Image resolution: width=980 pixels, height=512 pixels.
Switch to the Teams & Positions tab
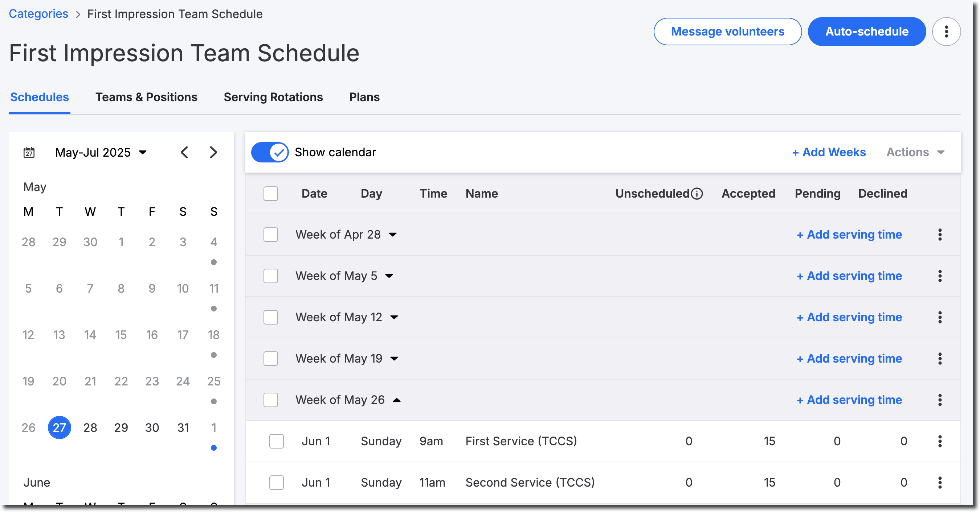tap(147, 97)
